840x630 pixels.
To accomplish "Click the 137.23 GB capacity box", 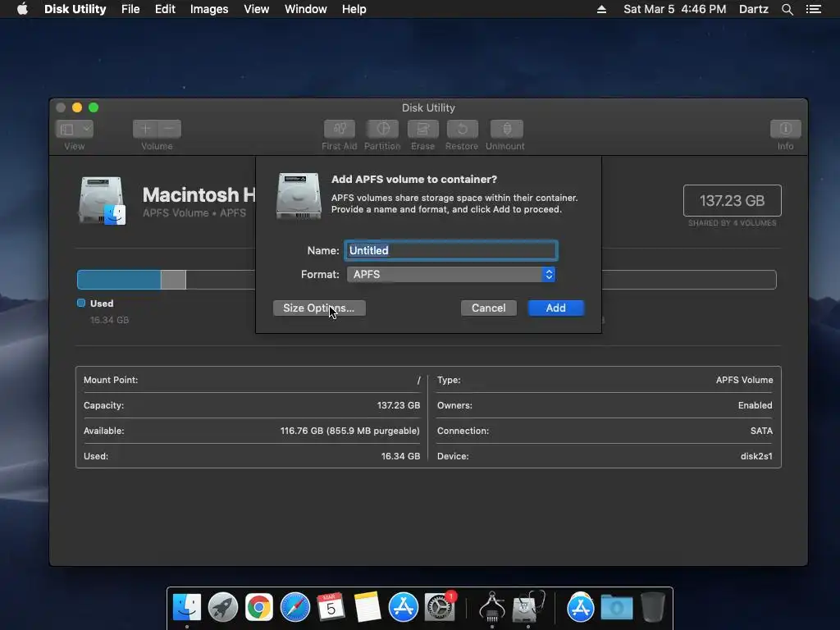I will point(732,200).
